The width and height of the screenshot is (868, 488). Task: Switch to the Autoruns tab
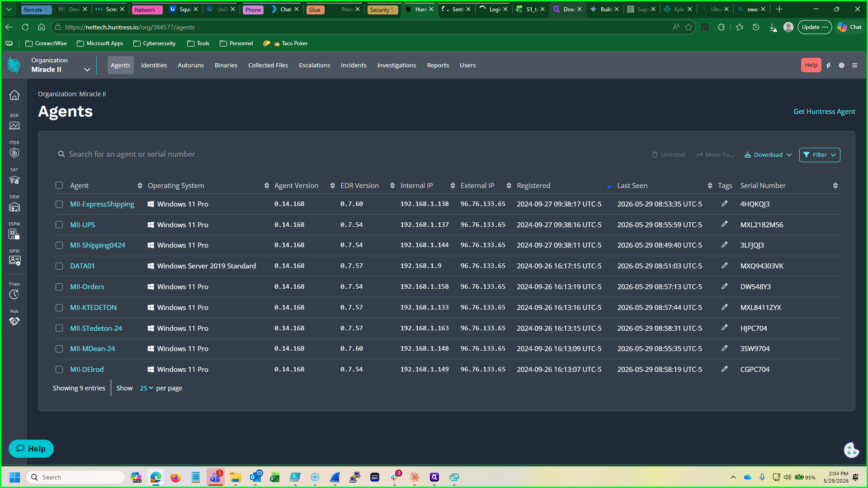pyautogui.click(x=191, y=65)
